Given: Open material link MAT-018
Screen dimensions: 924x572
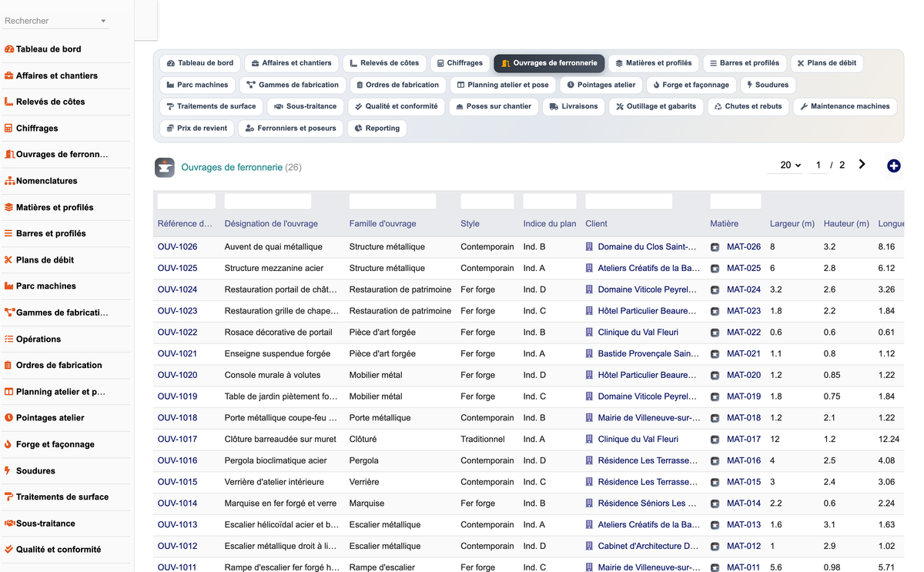Looking at the screenshot, I should tap(744, 418).
